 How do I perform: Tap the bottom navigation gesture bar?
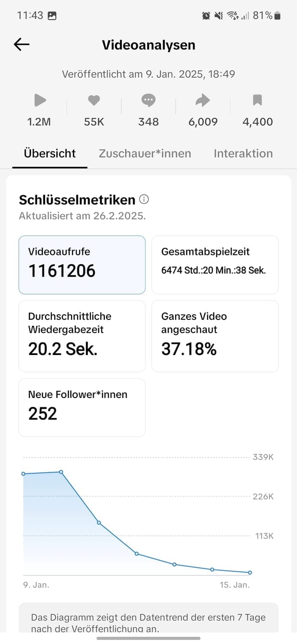148,638
